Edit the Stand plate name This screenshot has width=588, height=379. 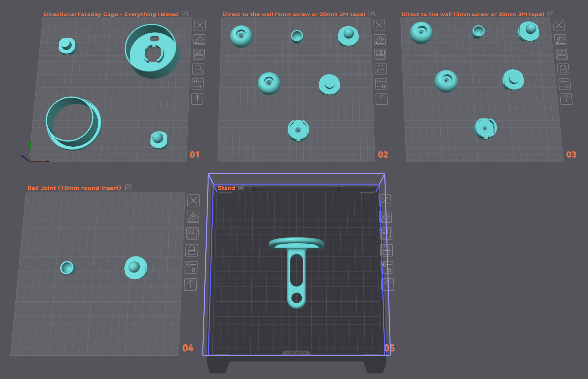241,187
